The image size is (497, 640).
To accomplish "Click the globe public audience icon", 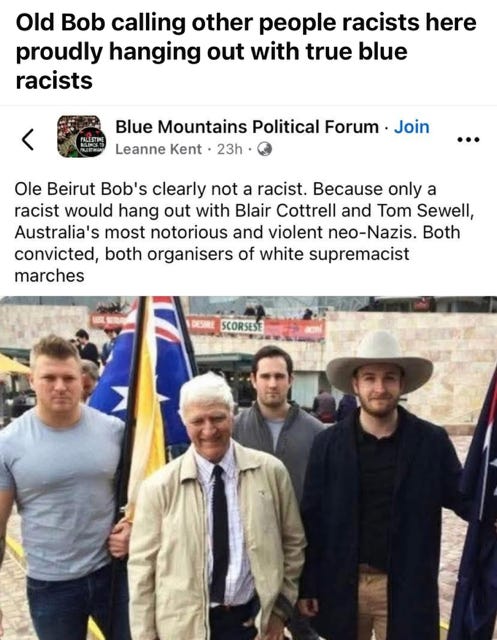I will click(264, 149).
